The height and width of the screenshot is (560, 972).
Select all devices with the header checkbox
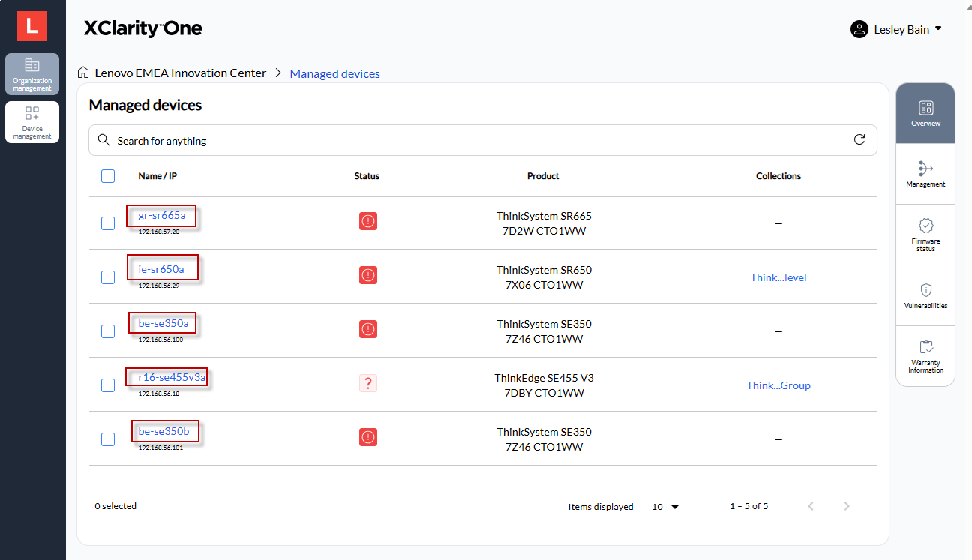click(x=107, y=175)
